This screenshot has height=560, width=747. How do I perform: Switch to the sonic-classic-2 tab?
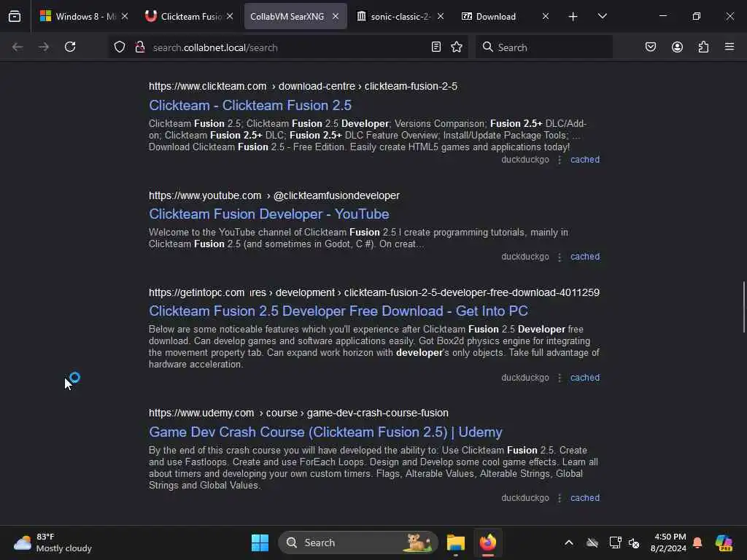click(x=400, y=16)
